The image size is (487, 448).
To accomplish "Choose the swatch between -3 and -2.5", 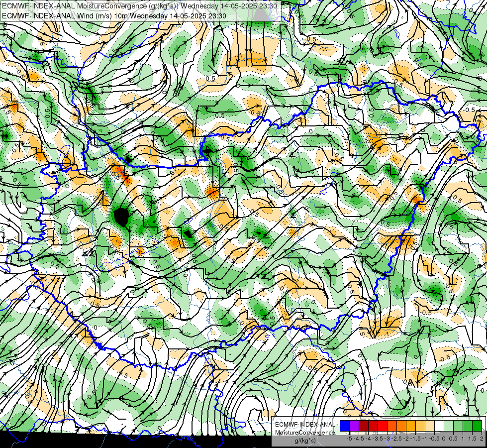I will coord(392,426).
